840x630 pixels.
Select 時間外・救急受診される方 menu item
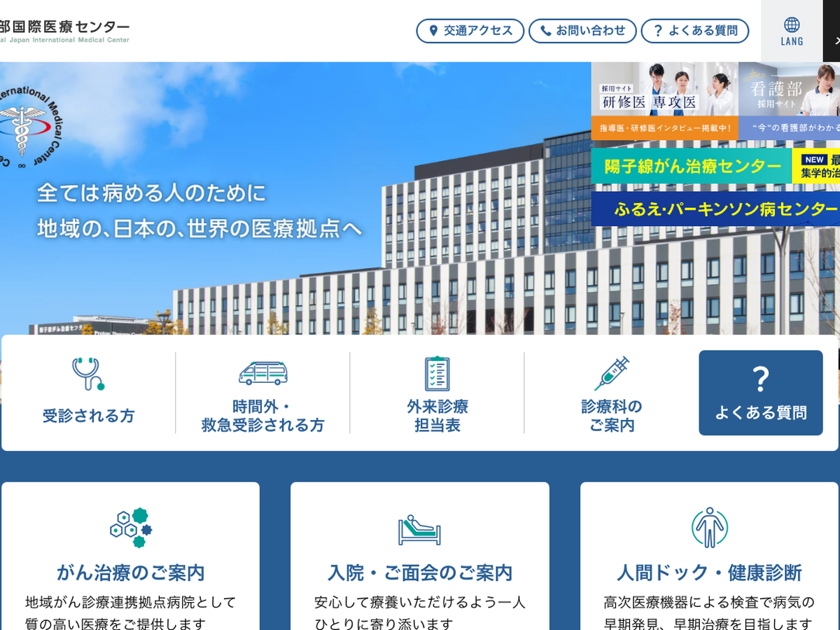tap(262, 415)
